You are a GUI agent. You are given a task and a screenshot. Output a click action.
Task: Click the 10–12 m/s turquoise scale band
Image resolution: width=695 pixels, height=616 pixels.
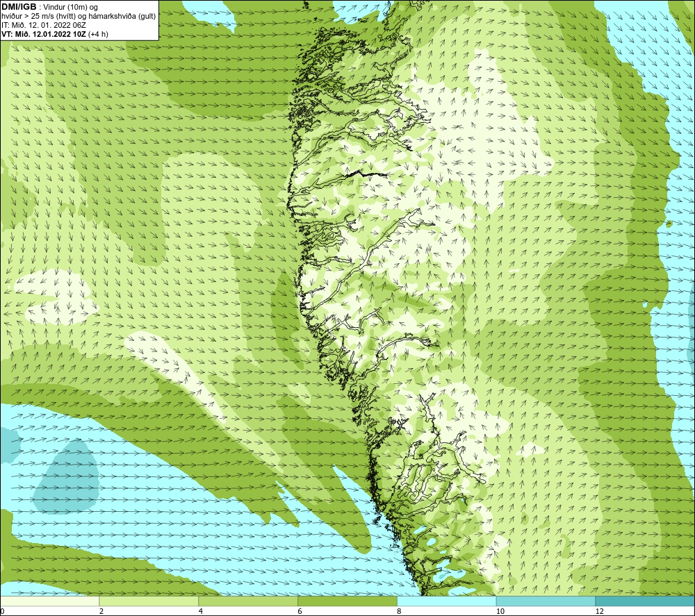pyautogui.click(x=546, y=601)
